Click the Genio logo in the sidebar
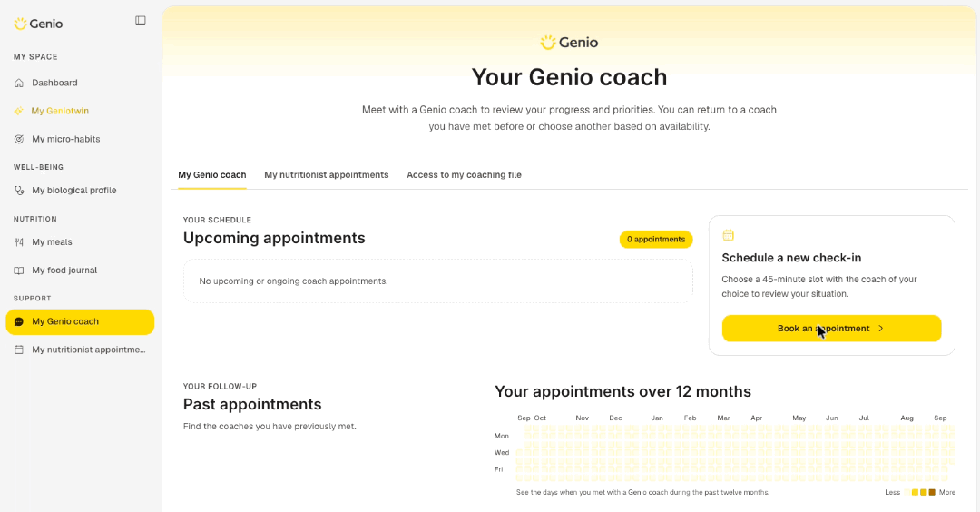Screen dimensions: 980x512 [38, 24]
